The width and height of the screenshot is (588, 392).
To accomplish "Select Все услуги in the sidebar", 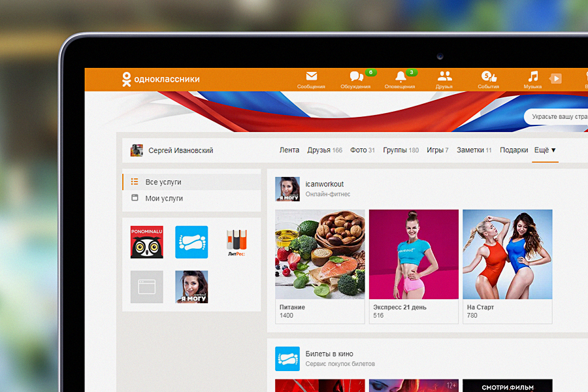I will [191, 182].
